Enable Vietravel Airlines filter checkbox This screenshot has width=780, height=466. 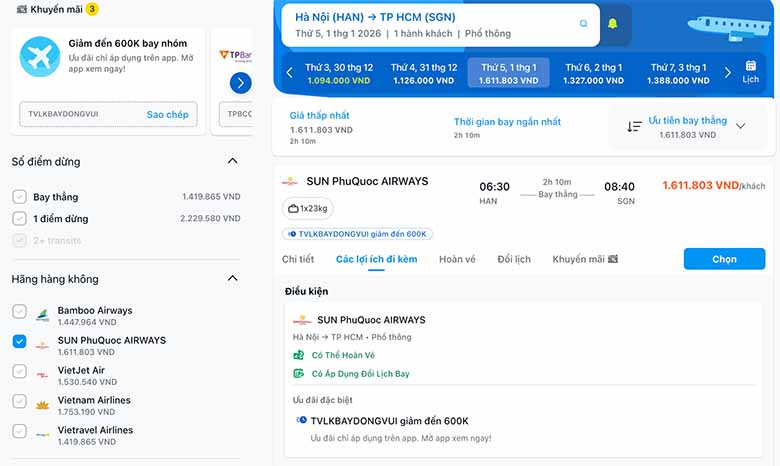[19, 431]
